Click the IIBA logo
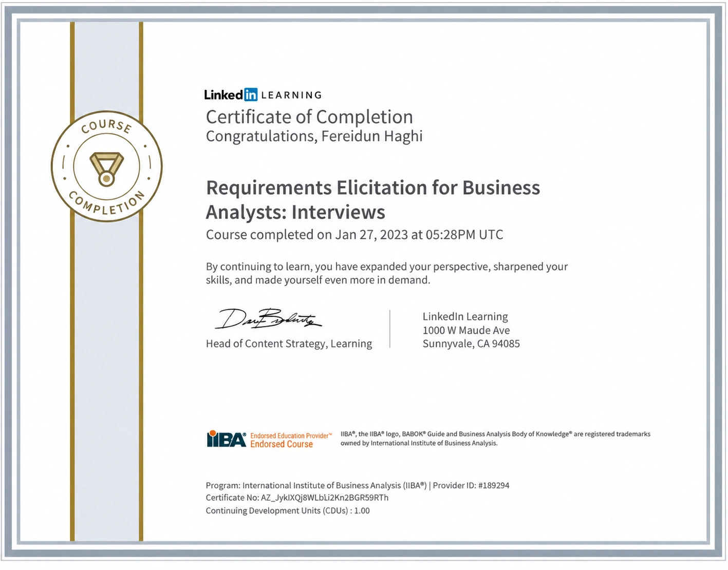728x570 pixels. coord(227,440)
